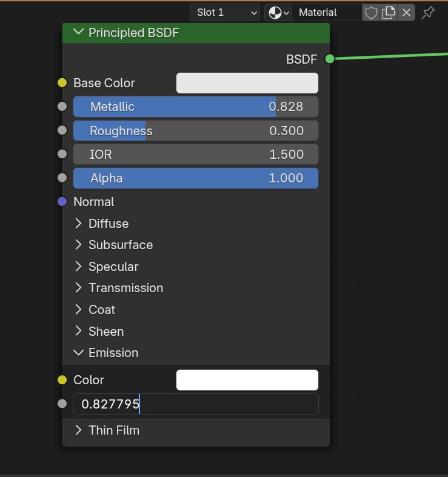Toggle the pin icon in header
Screen dimensions: 448x477
(x=428, y=12)
